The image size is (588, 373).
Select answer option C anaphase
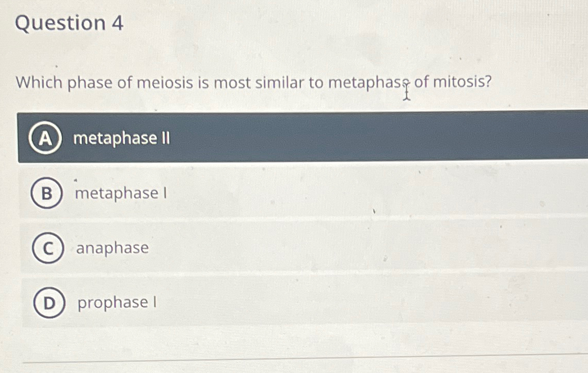click(113, 248)
